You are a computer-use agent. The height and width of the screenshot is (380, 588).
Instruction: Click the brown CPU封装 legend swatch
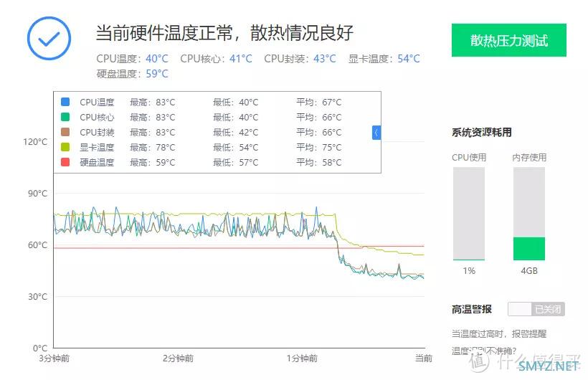pyautogui.click(x=65, y=132)
